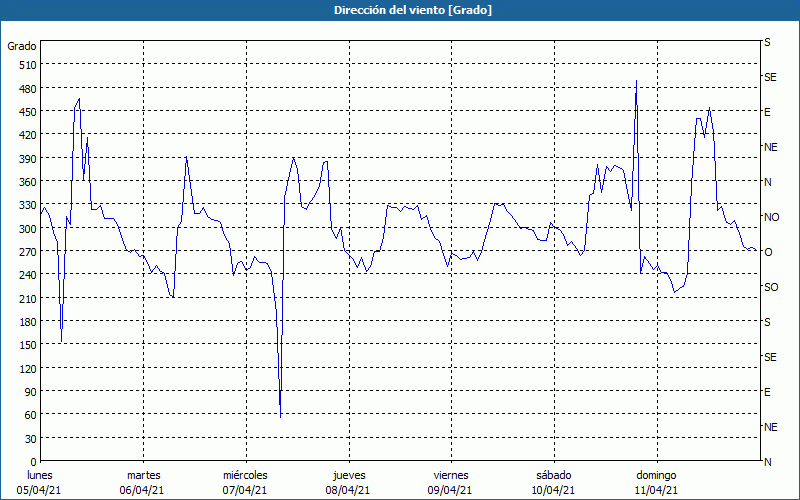Click the 'Dirección del viento [Grado]' chart title
This screenshot has height=500, width=800.
[x=413, y=10]
